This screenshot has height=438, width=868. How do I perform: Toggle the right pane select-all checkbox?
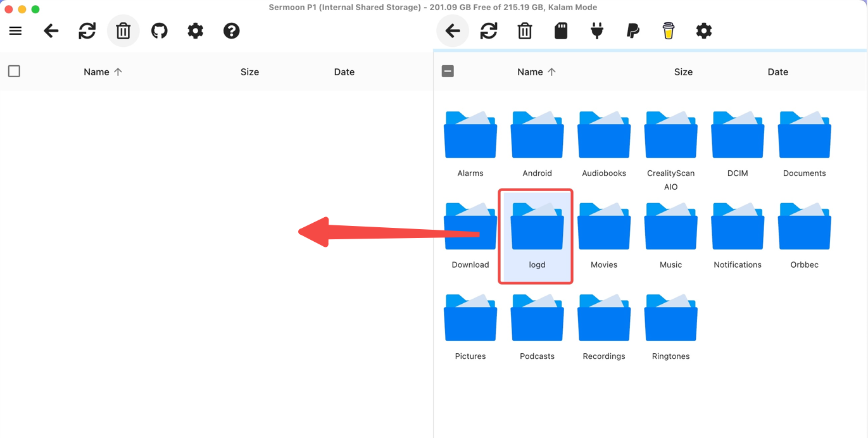click(x=448, y=71)
